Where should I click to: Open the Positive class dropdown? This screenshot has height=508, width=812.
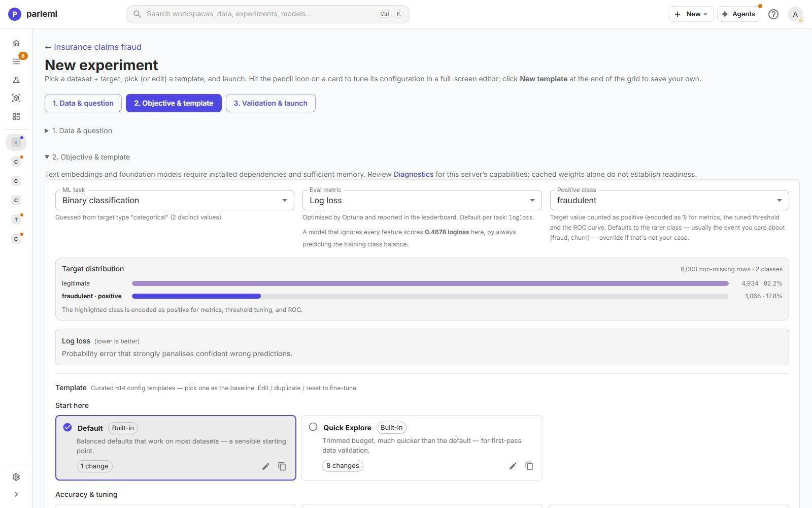(669, 200)
